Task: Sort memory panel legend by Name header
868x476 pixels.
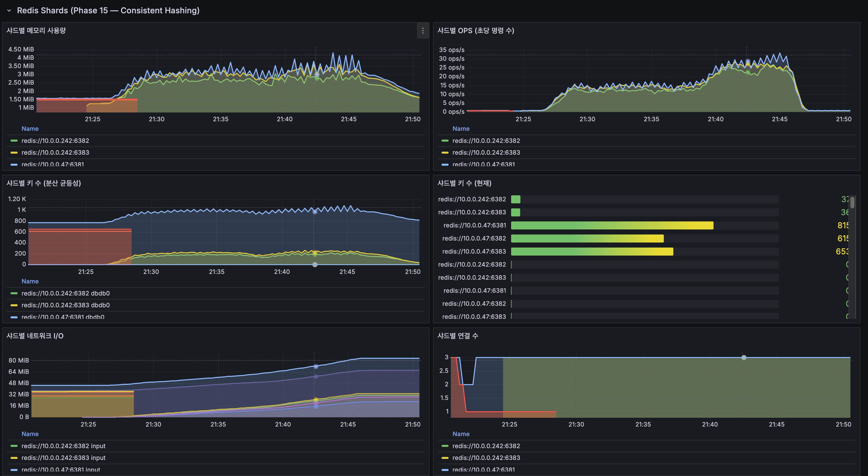Action: click(x=30, y=129)
